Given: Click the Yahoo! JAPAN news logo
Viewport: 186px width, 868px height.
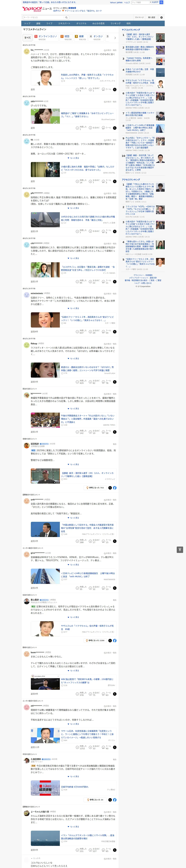Looking at the screenshot, I should click(37, 9).
